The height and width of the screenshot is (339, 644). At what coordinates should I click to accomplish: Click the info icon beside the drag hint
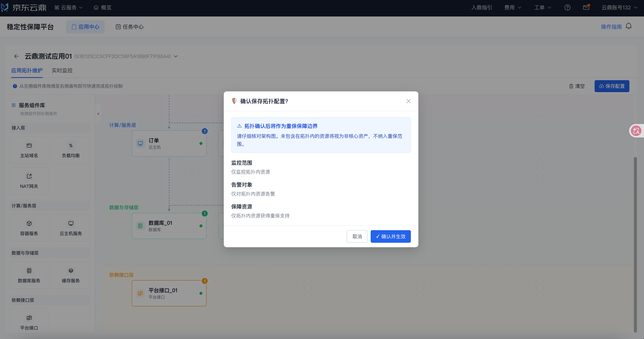tap(15, 86)
